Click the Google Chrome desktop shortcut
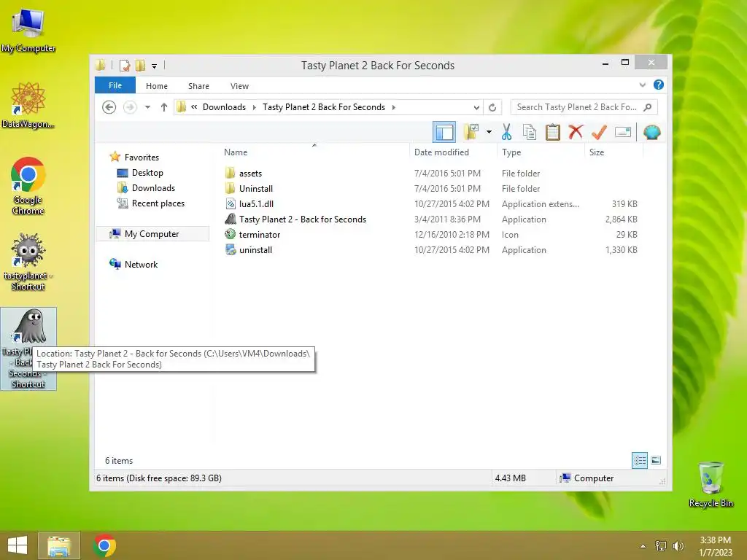This screenshot has width=747, height=560. click(x=28, y=186)
